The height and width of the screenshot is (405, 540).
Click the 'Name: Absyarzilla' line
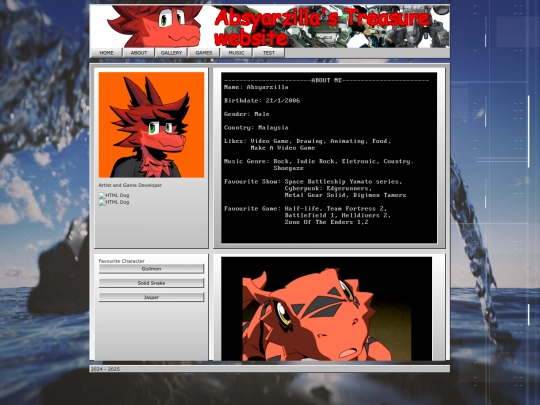256,87
